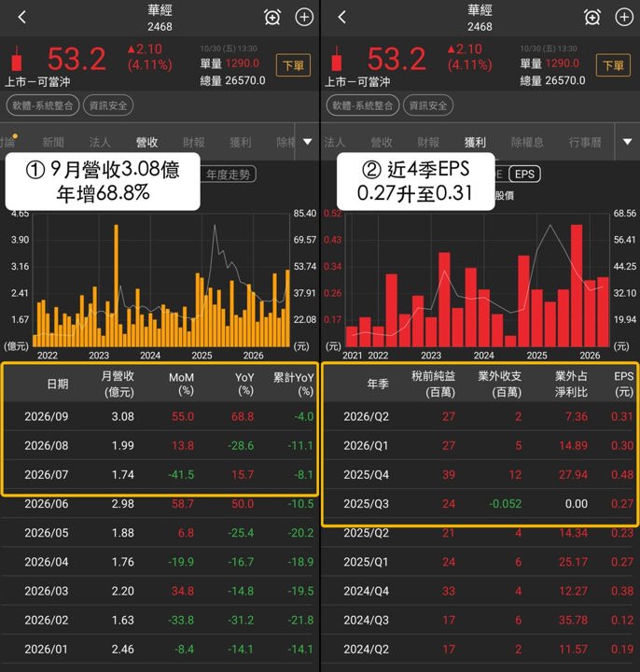Place an order with right 下單 button
Viewport: 640px width, 672px height.
coord(613,65)
